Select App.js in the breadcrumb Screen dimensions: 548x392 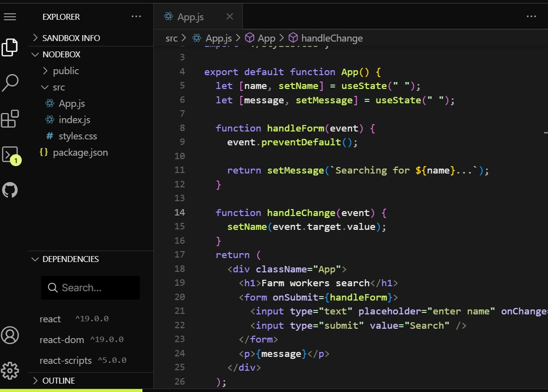219,38
